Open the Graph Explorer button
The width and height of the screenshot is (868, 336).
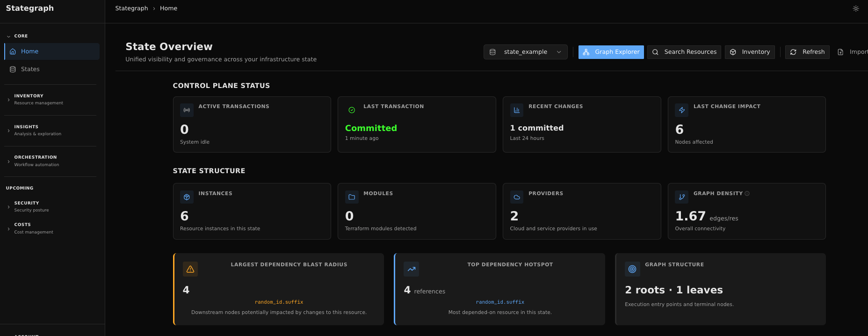pos(611,52)
